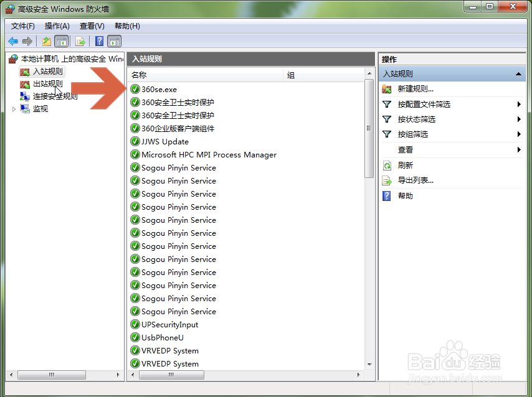
Task: Open the 查看(V) menu
Action: click(x=92, y=26)
